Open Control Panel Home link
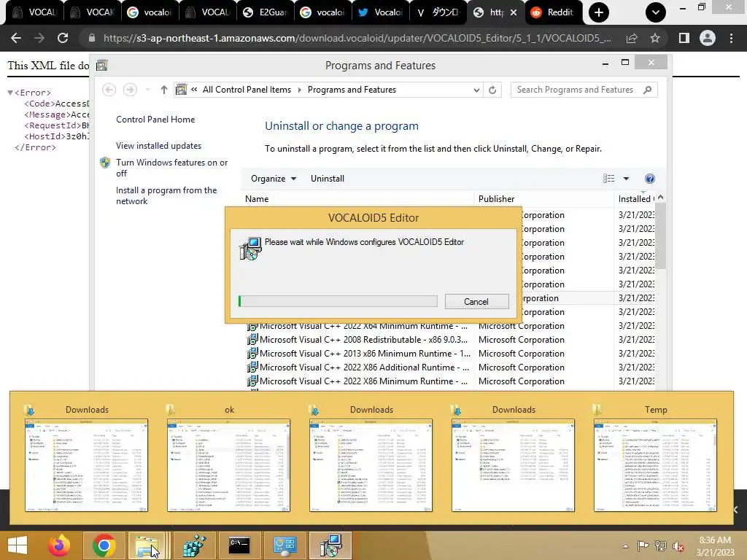 (155, 120)
